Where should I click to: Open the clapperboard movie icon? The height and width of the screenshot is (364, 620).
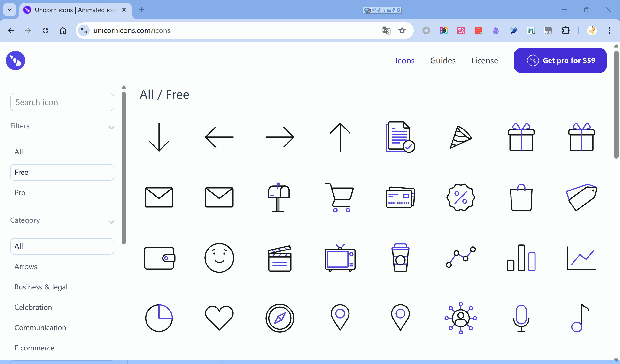click(279, 258)
